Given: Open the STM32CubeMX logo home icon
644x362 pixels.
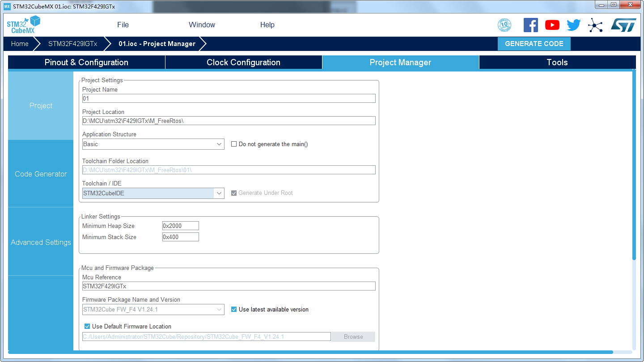Looking at the screenshot, I should (24, 25).
